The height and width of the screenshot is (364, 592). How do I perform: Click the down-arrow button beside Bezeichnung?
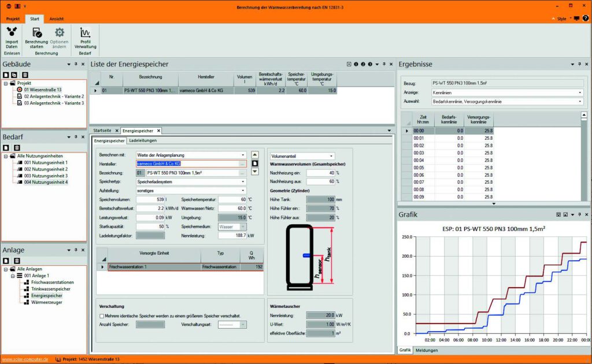(x=255, y=172)
